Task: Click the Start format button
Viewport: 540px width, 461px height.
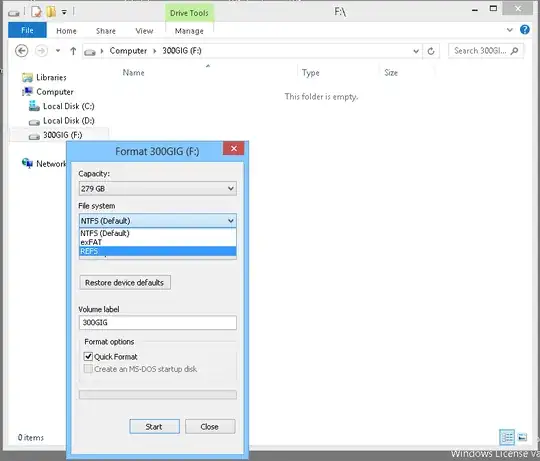Action: [x=154, y=427]
